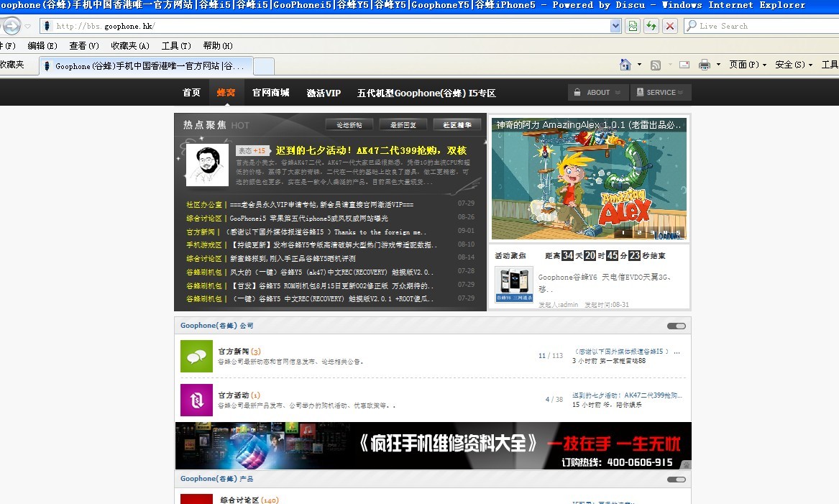Open the 老会员永久VIP申请专帖 post
The height and width of the screenshot is (504, 839).
coord(321,204)
